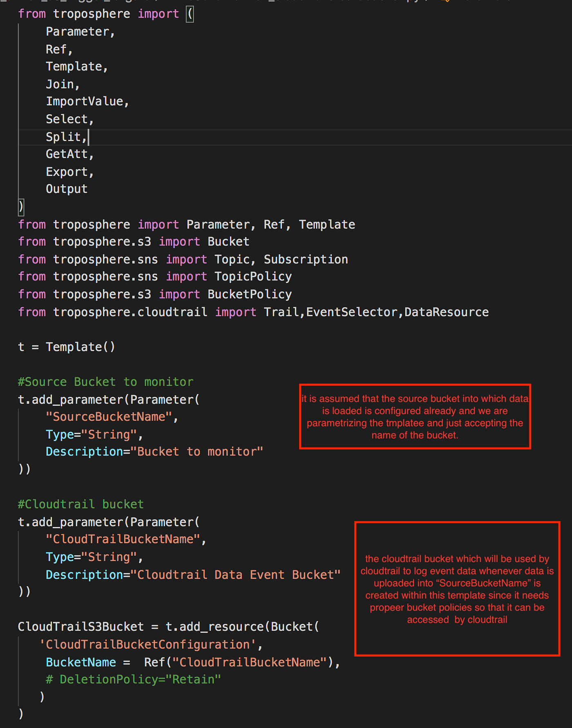The width and height of the screenshot is (572, 728).
Task: Click 'Subscription' in the sns import line
Action: tap(306, 259)
